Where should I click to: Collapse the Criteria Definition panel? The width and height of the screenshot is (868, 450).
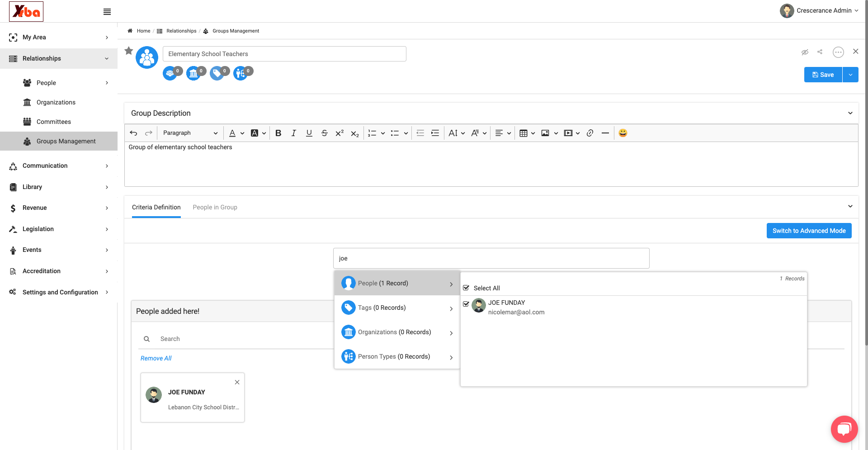click(x=850, y=206)
